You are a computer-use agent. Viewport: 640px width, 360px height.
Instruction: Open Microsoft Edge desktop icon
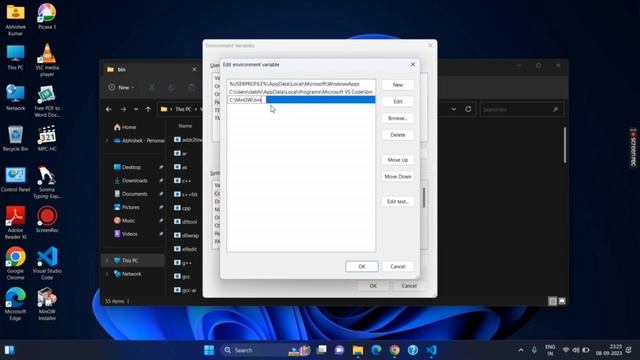[x=16, y=304]
